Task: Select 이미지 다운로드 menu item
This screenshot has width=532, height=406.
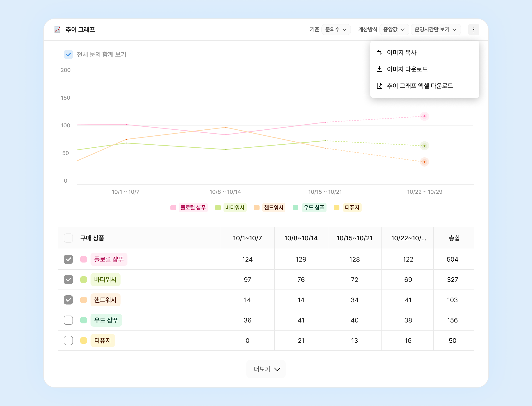Action: tap(407, 69)
